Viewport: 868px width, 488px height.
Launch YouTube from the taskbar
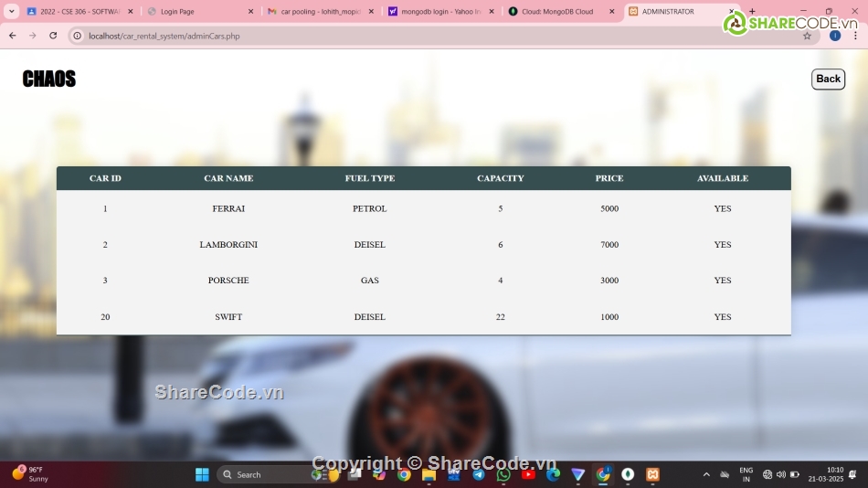pos(528,474)
